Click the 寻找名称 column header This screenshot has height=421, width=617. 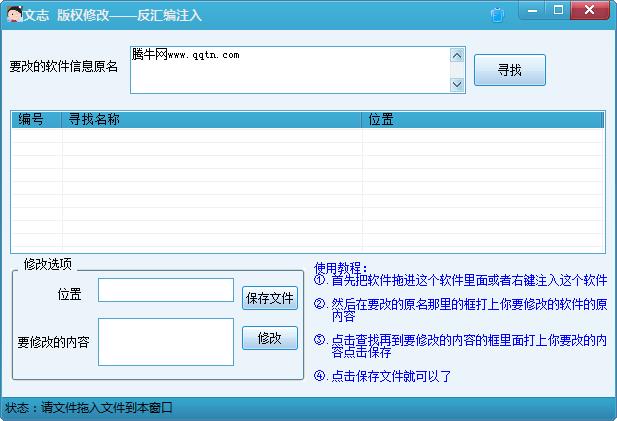(210, 120)
